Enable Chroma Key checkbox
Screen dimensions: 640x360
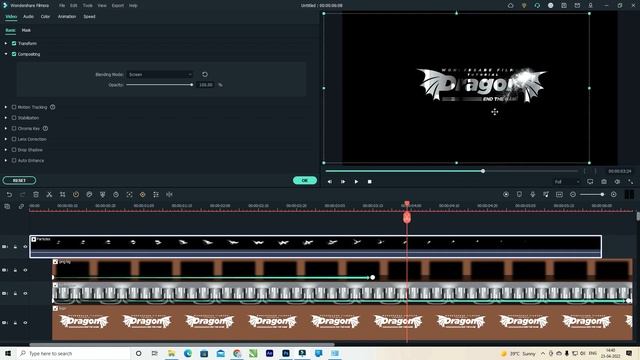click(x=14, y=128)
